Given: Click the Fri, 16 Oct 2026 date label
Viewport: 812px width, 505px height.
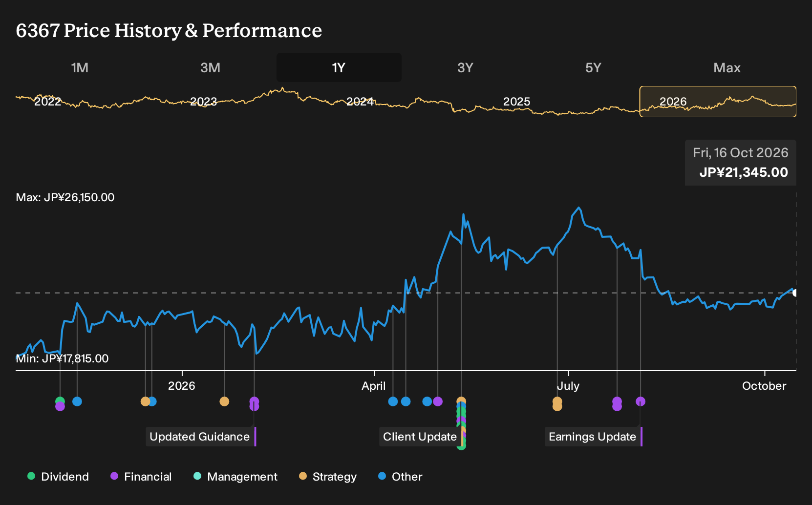Looking at the screenshot, I should click(x=741, y=153).
